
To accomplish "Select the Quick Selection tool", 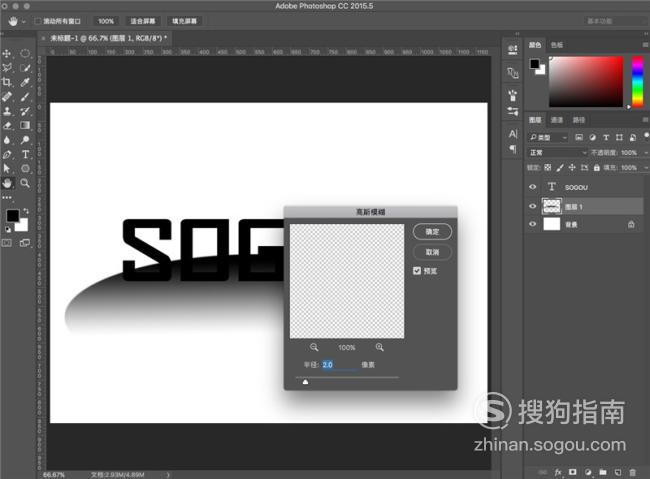I will 25,68.
